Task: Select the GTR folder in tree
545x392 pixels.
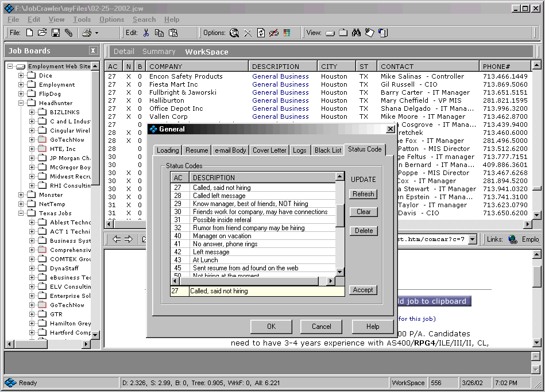Action: coord(56,314)
